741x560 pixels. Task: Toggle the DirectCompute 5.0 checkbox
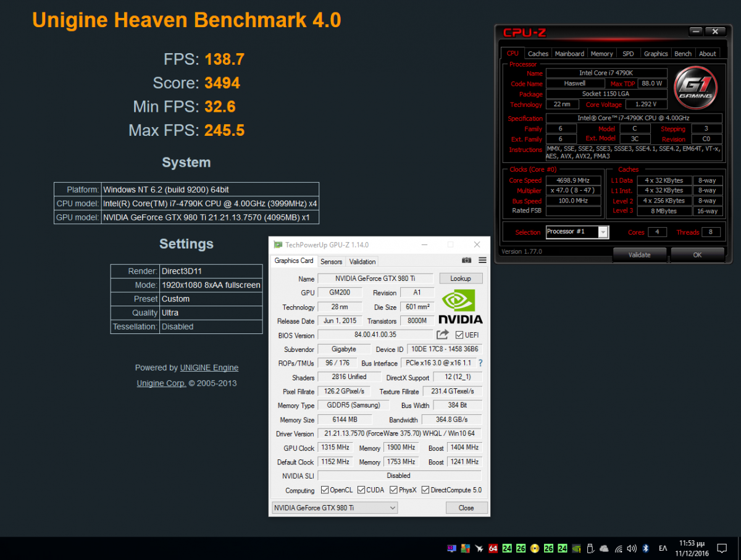tap(426, 490)
